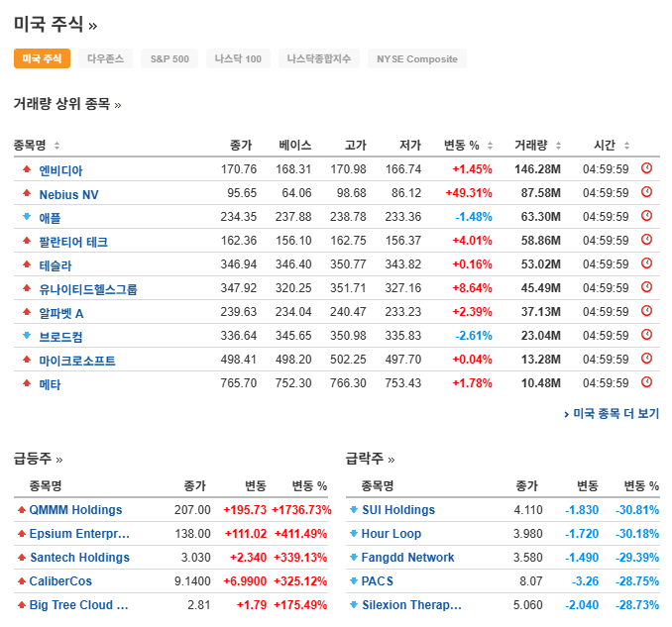Sort table by 거래량 column arrows
672x627 pixels.
558,146
